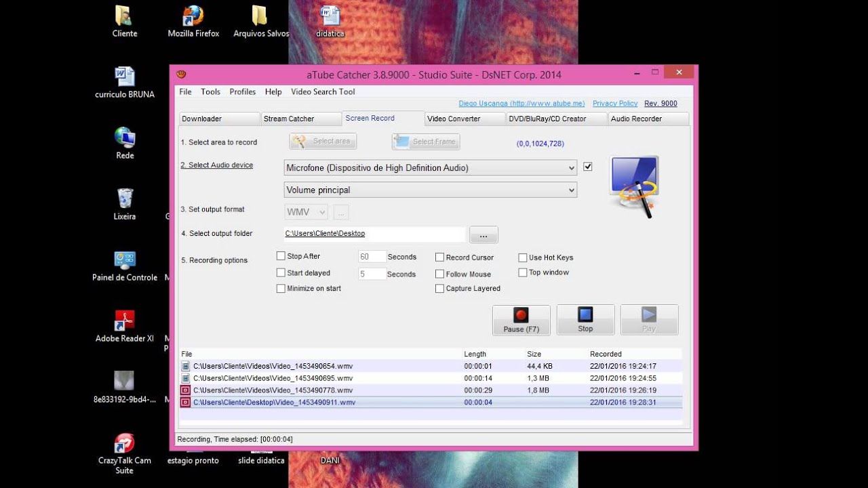Click the Select Audio device link label
The height and width of the screenshot is (488, 868).
coord(217,165)
